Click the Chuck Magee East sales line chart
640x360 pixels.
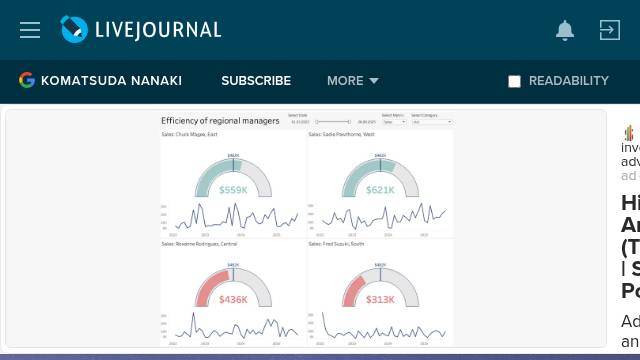pos(236,216)
